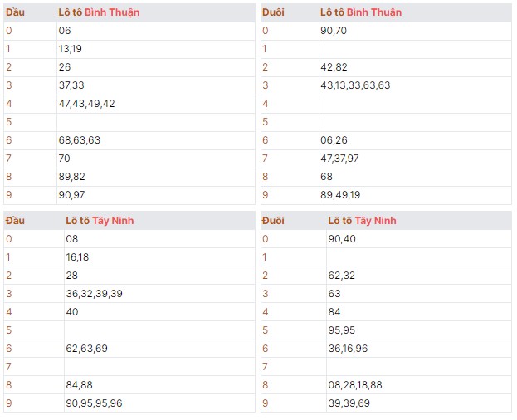This screenshot has width=517, height=420.
Task: Select the cell containing 43,13,33,63,63
Action: point(354,85)
